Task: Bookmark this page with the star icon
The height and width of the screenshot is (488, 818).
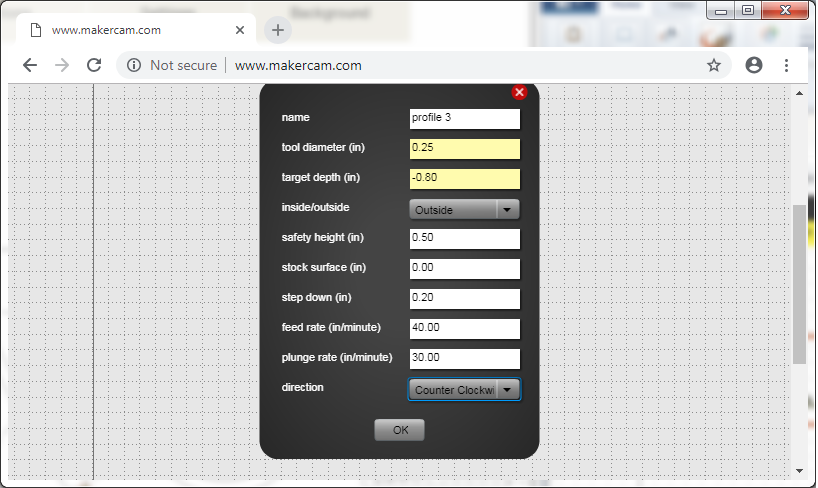Action: [714, 65]
